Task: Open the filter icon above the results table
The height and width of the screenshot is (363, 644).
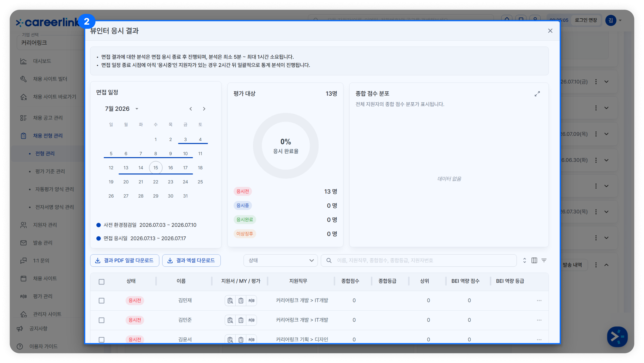Action: pos(544,261)
